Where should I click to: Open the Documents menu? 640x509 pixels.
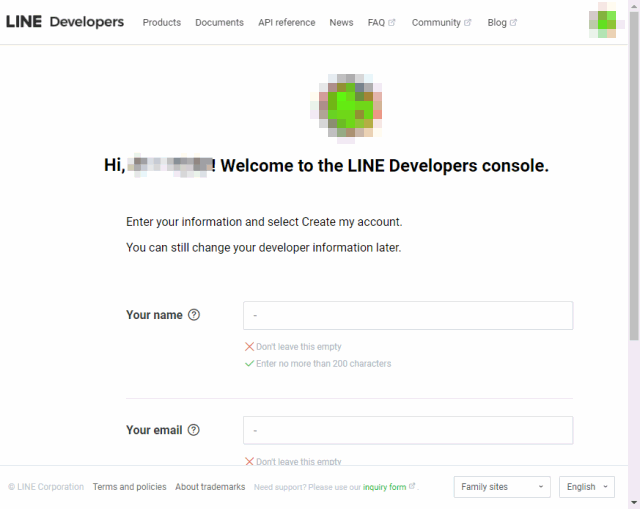tap(220, 22)
